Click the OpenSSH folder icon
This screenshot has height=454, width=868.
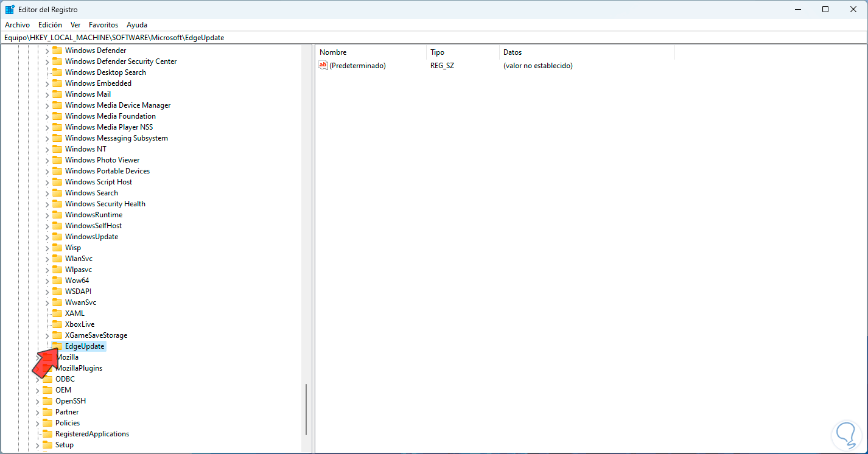click(x=47, y=401)
